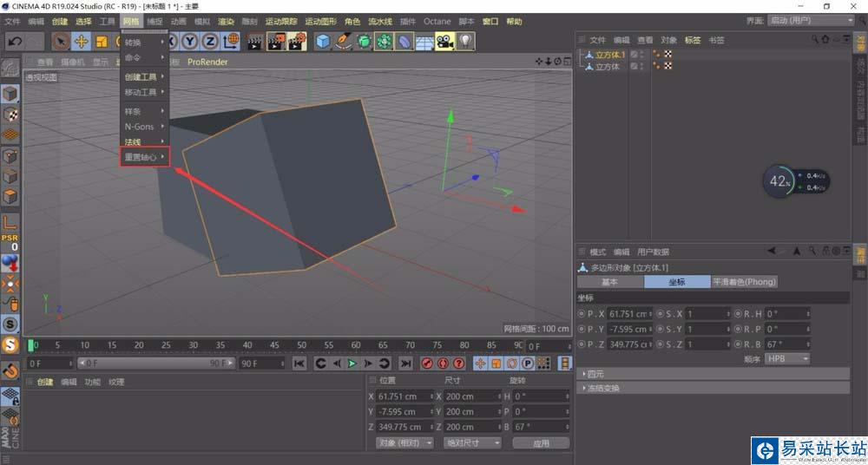
Task: Add a Cube primitive object
Action: tap(323, 41)
